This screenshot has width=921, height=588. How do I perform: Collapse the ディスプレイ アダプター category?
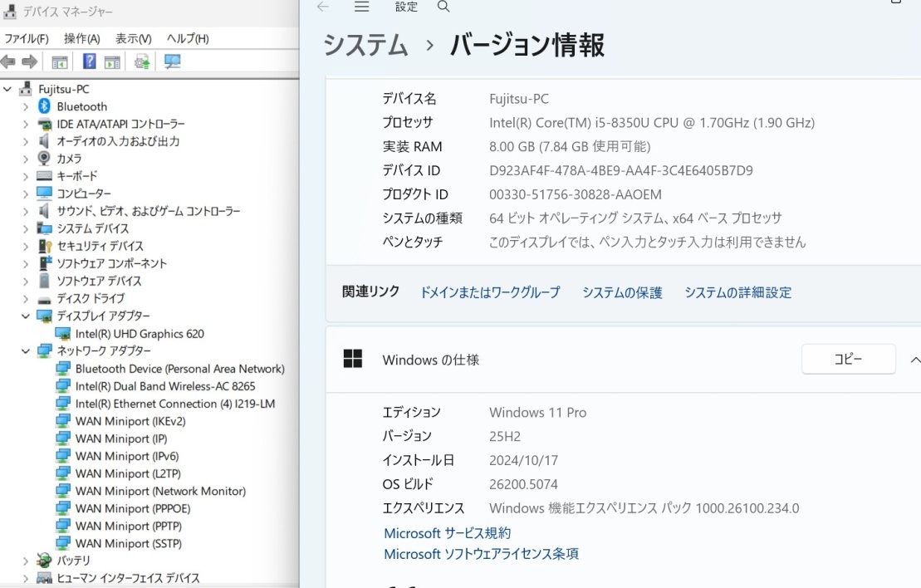click(26, 316)
